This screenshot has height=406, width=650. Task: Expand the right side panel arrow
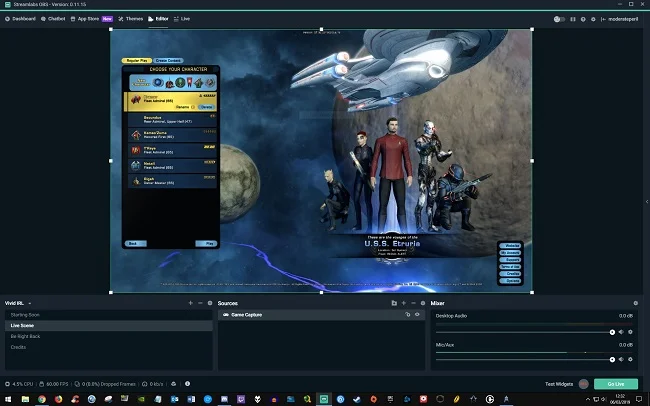(x=647, y=202)
